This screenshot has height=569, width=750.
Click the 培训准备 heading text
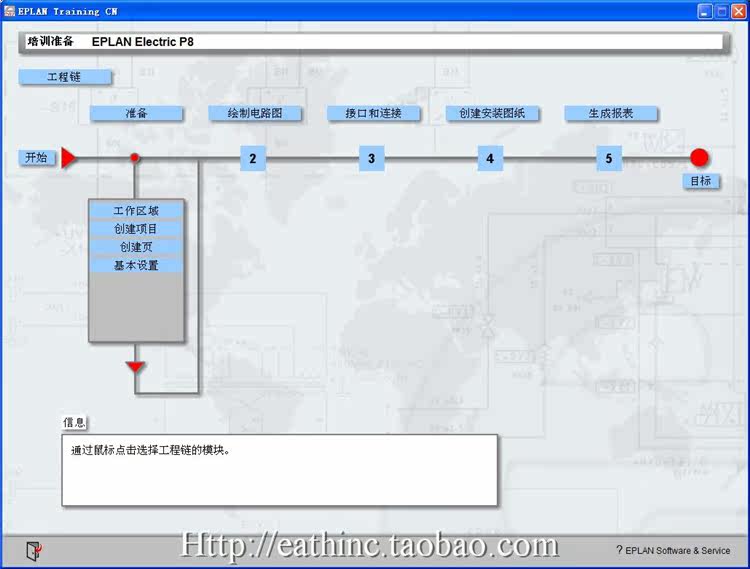point(50,42)
